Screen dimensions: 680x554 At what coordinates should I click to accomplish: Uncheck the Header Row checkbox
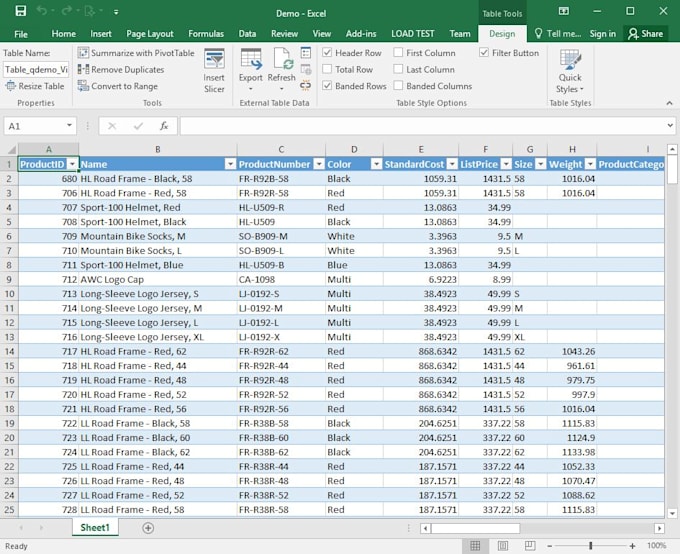coord(327,52)
